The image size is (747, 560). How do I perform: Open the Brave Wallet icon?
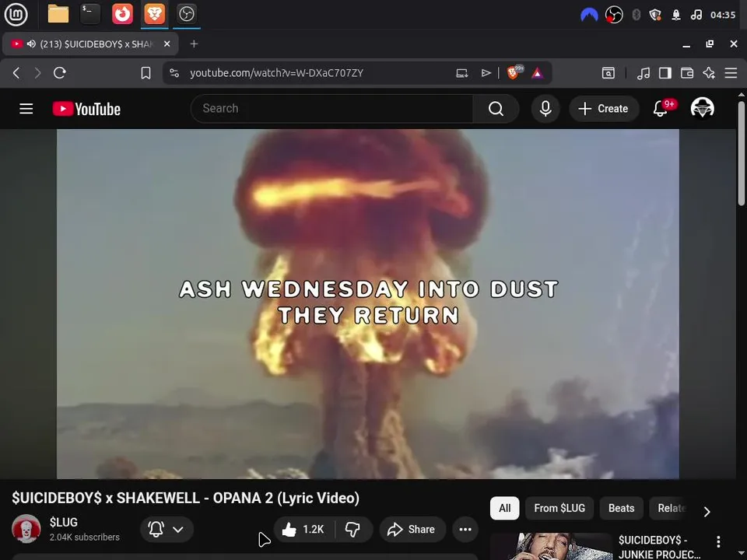coord(687,73)
